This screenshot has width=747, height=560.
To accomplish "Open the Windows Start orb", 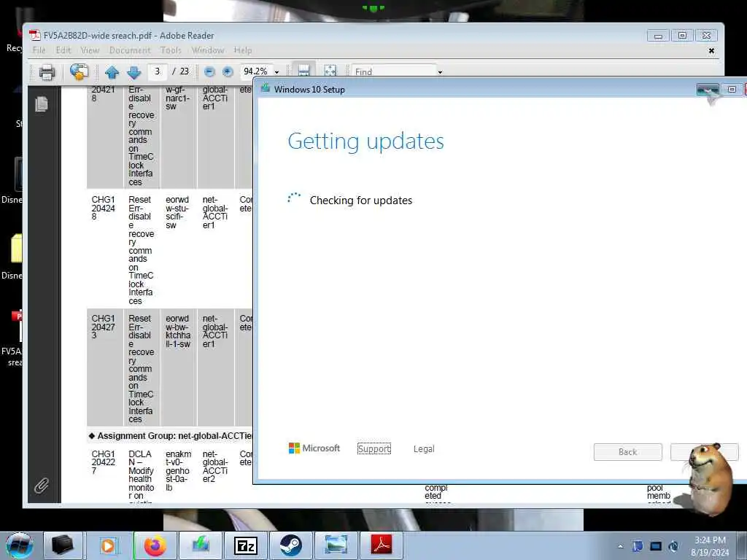I will (x=20, y=545).
